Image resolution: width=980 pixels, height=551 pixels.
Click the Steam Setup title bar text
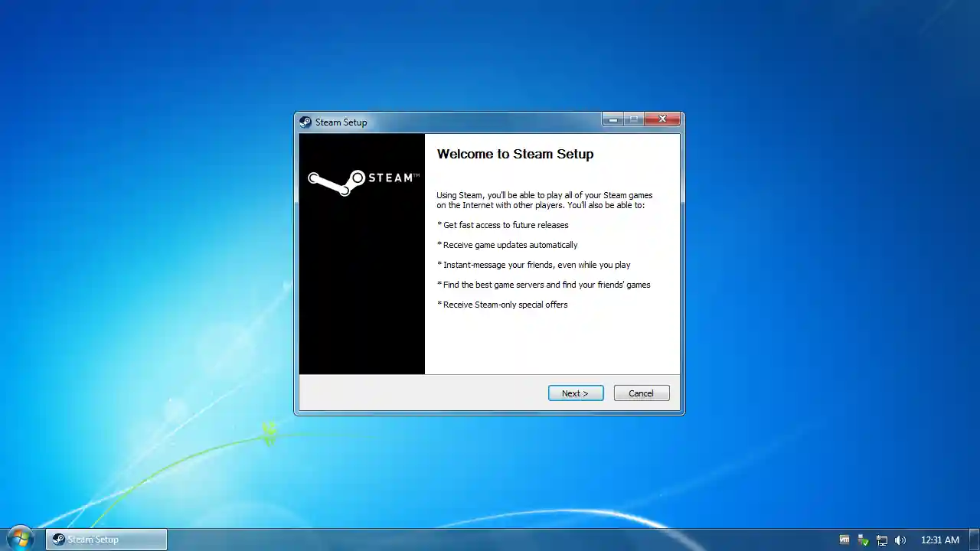point(341,122)
